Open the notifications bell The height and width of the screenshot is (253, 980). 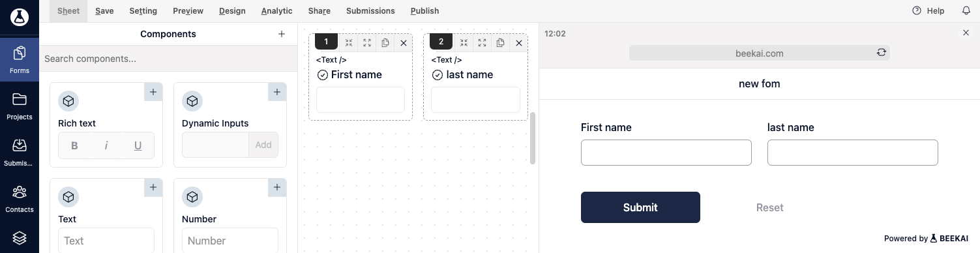click(966, 11)
